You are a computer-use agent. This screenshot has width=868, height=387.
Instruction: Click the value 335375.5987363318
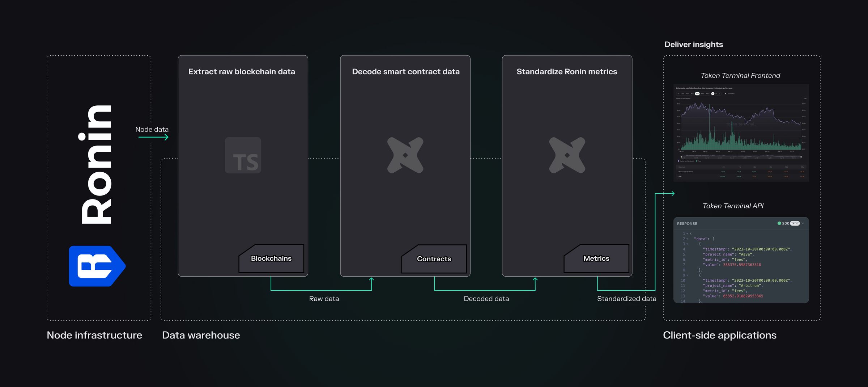[742, 265]
